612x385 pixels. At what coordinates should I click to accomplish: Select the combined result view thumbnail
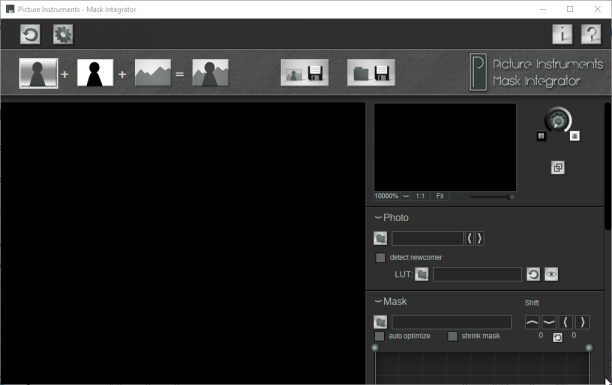[210, 73]
